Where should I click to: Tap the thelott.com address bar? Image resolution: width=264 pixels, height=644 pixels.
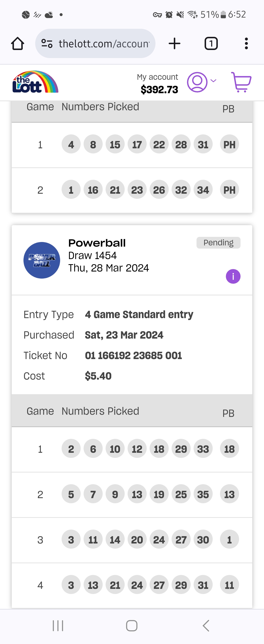tap(104, 44)
